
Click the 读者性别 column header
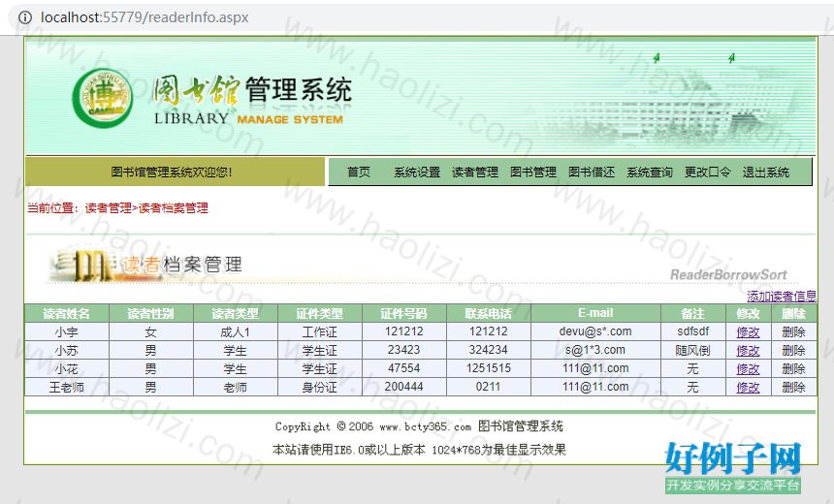coord(150,314)
